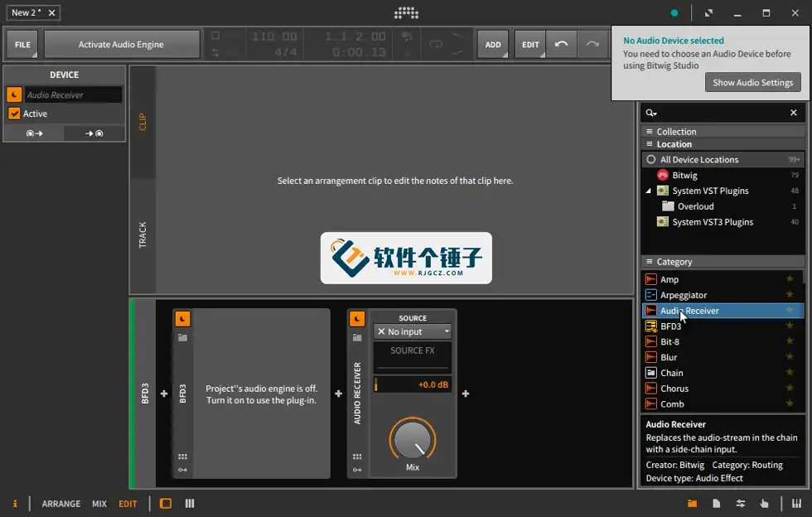Select the TRACK vertical tab
Image resolution: width=812 pixels, height=517 pixels.
143,235
